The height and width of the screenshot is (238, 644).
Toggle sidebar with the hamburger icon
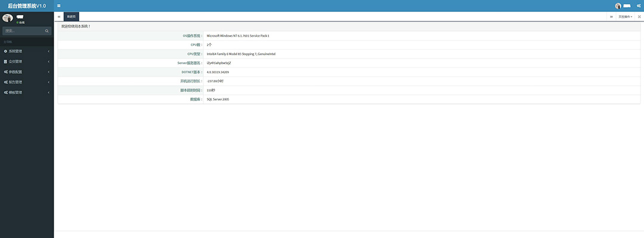(58, 6)
